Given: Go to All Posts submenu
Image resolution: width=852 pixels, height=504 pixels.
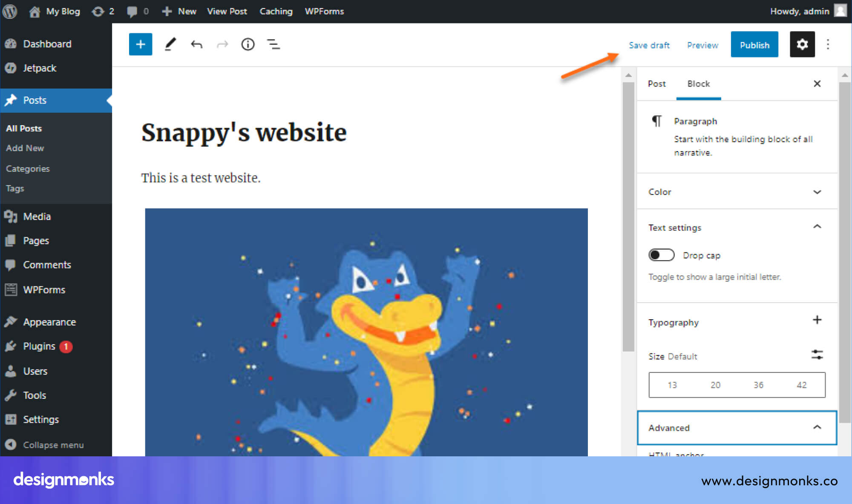Looking at the screenshot, I should [24, 129].
